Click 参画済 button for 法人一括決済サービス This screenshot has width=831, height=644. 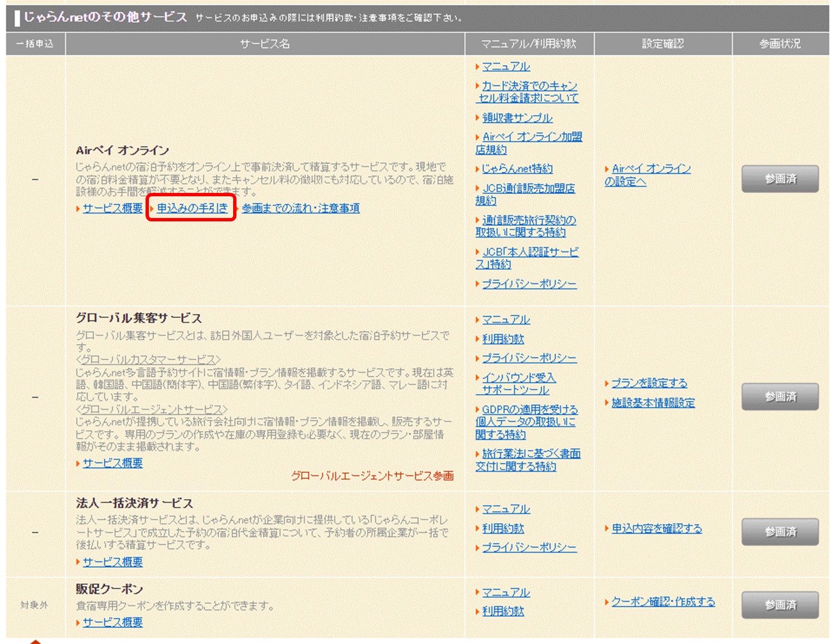[779, 532]
